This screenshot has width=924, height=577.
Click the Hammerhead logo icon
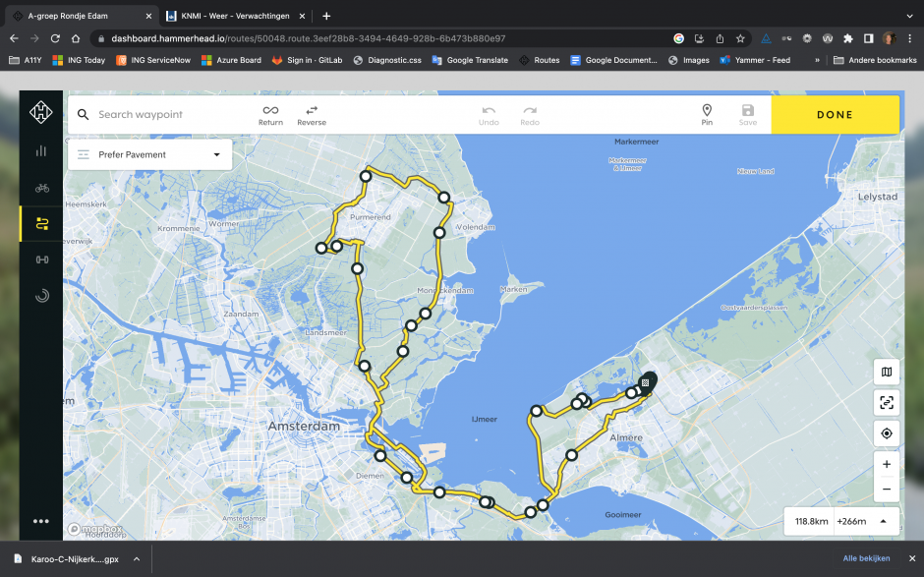tap(40, 112)
